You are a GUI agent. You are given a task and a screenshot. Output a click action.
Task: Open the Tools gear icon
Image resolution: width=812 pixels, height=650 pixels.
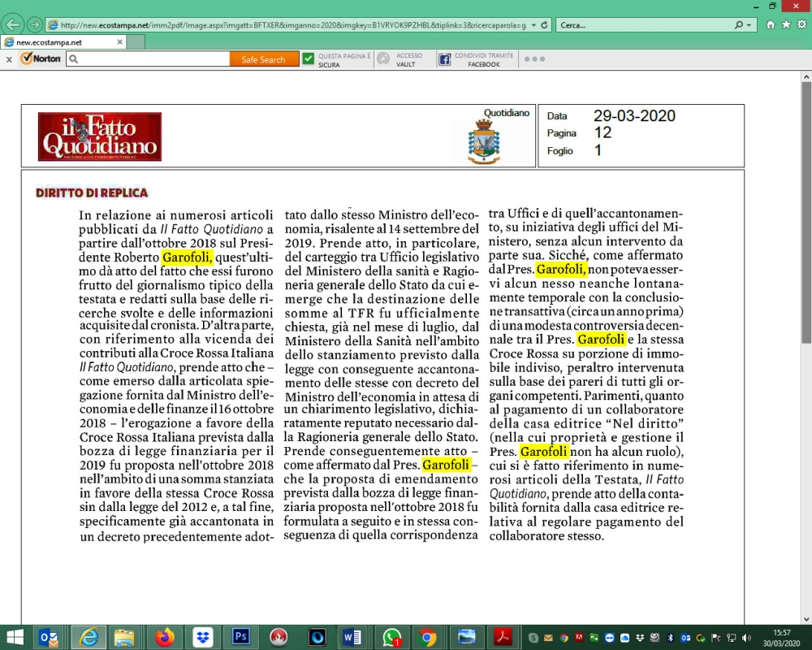pos(801,24)
